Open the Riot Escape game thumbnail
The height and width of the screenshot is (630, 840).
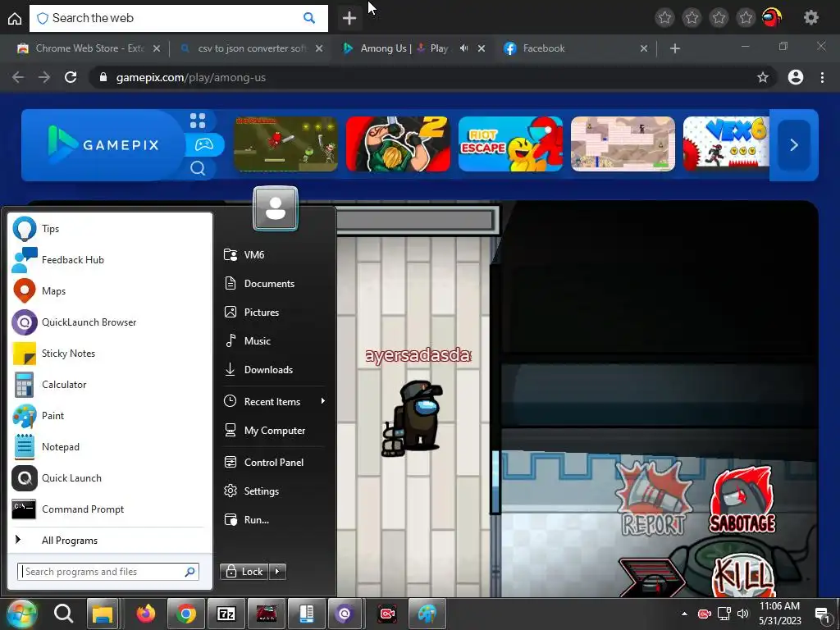tap(510, 144)
